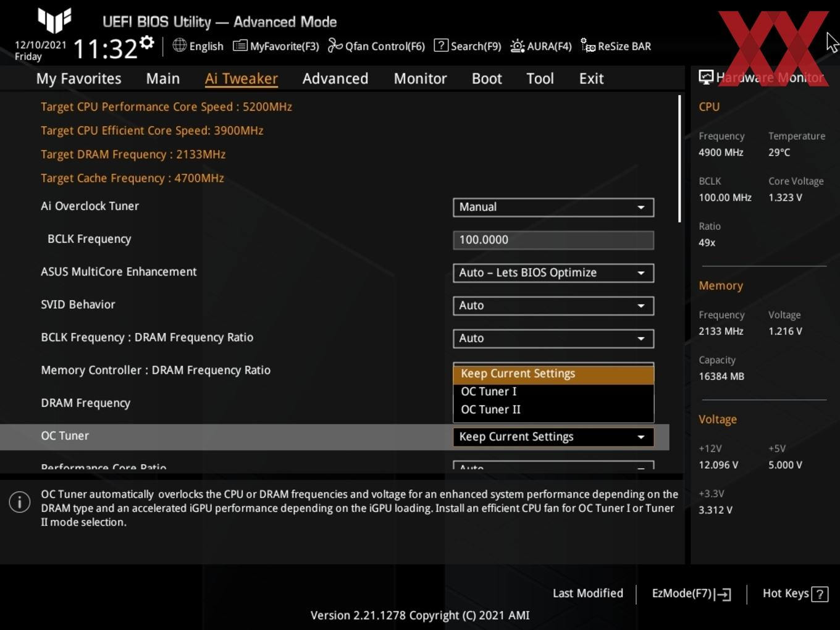Select ASUS MultiCore Enhancement label
Viewport: 840px width, 630px height.
click(119, 272)
